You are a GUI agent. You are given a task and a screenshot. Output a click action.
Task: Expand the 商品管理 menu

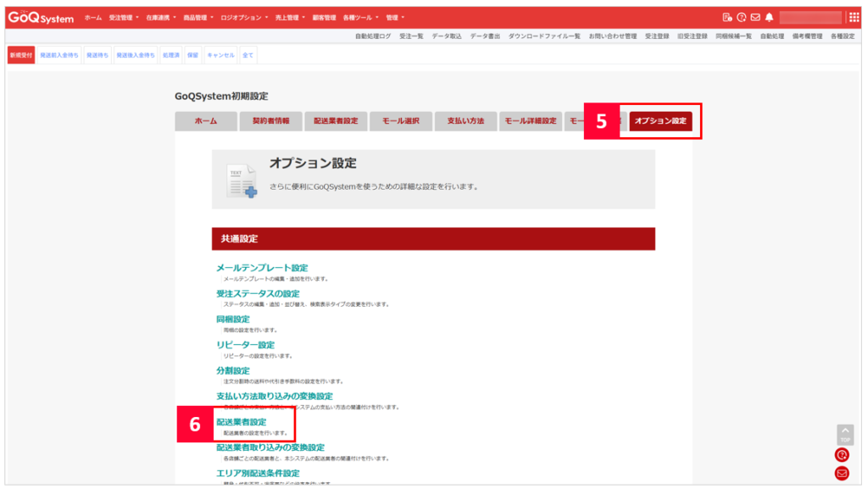198,18
